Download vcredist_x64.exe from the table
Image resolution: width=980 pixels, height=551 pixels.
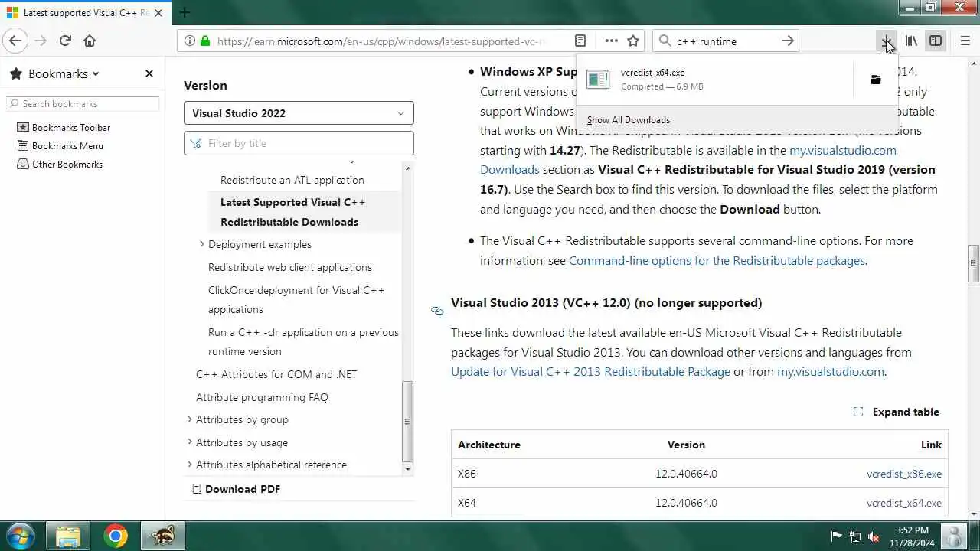pos(904,503)
